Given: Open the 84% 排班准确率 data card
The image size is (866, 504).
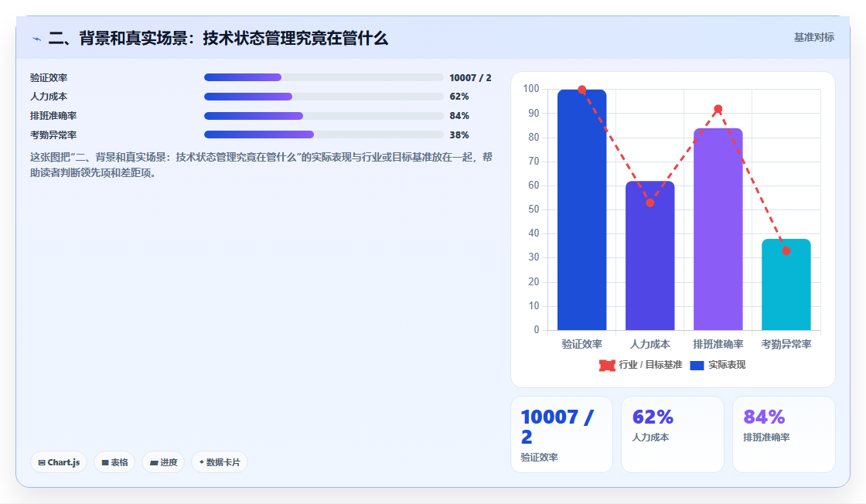Looking at the screenshot, I should pos(784,434).
